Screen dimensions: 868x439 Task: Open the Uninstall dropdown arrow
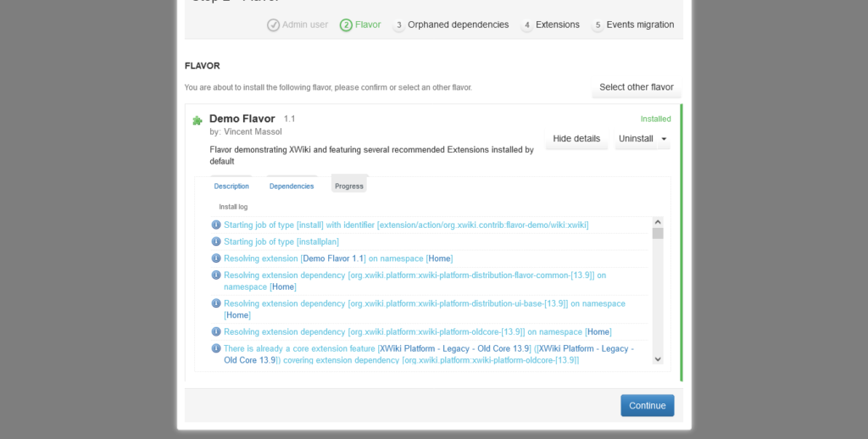664,139
